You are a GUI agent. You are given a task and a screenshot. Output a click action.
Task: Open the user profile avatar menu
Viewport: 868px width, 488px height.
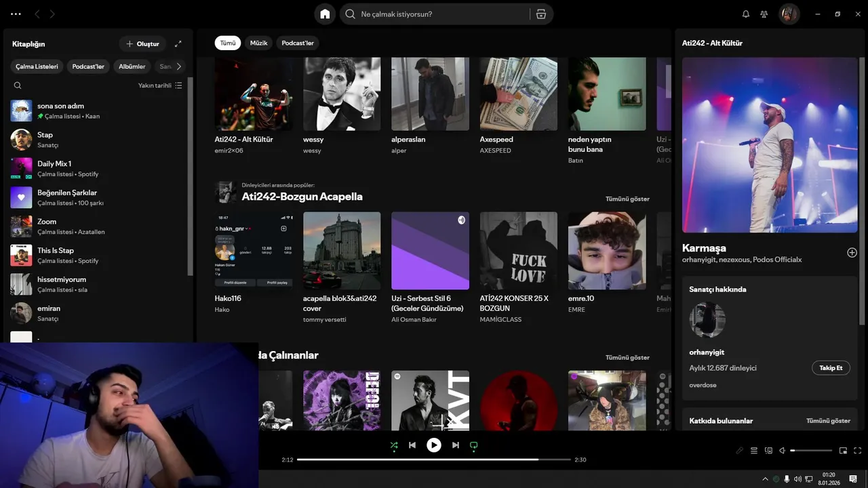point(789,14)
